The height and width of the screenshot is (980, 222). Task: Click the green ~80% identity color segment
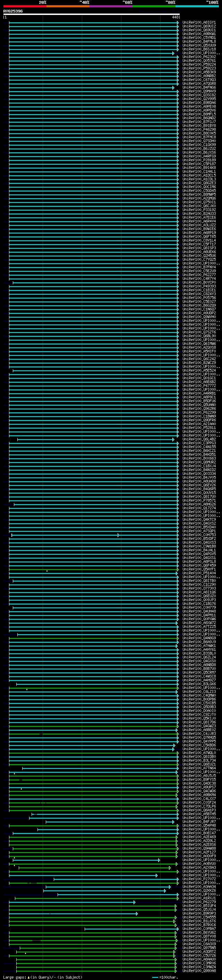pos(154,6)
